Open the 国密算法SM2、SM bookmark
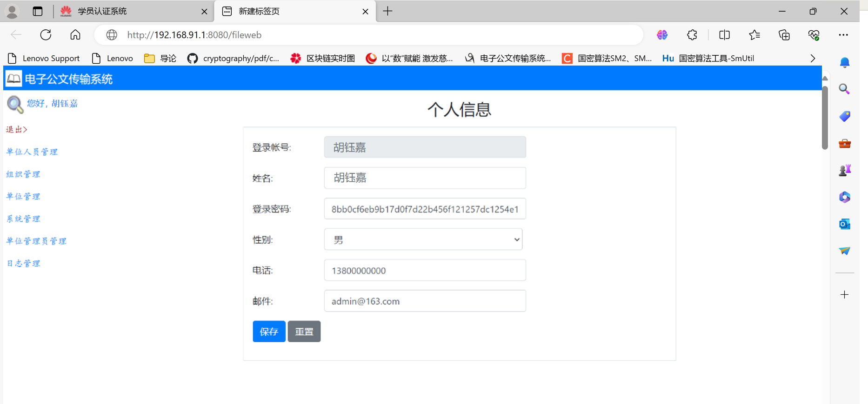 coord(607,58)
